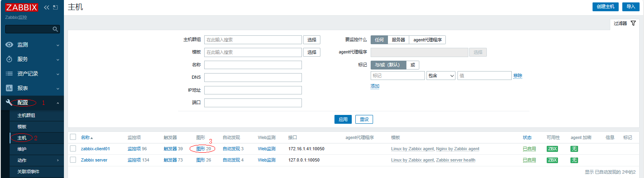Click the 服务 stopwatch icon

pyautogui.click(x=9, y=59)
